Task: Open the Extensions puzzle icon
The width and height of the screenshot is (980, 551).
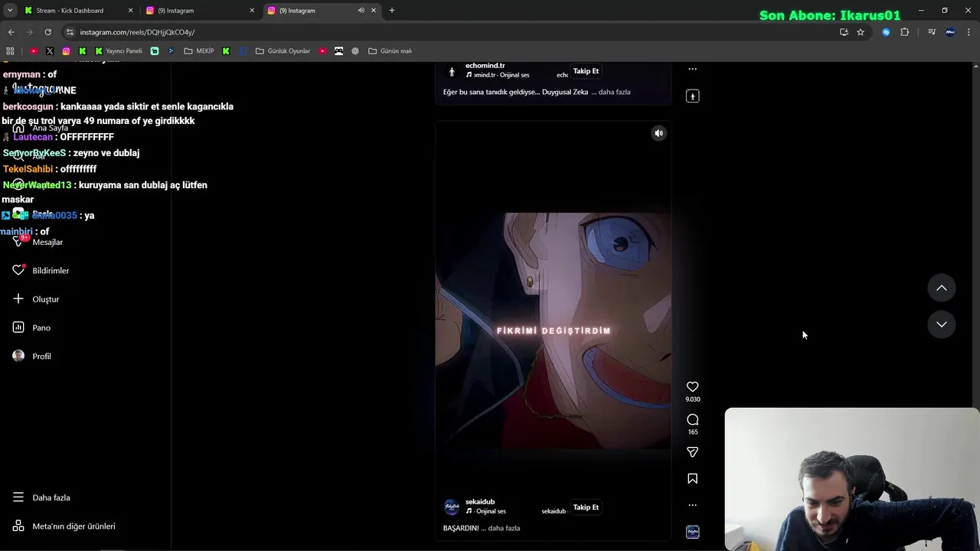Action: click(905, 32)
